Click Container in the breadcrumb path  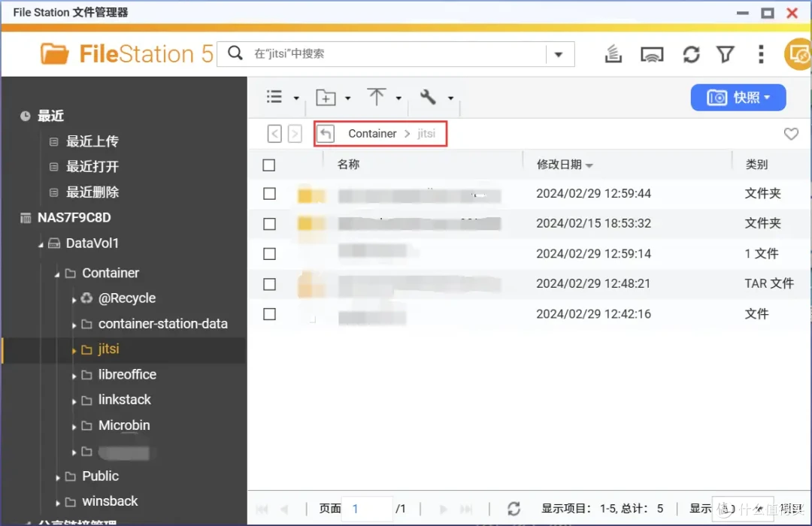tap(372, 134)
